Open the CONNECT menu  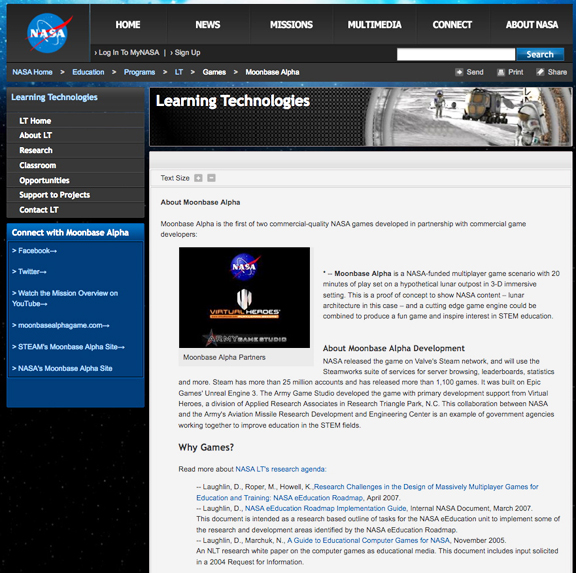[x=452, y=25]
